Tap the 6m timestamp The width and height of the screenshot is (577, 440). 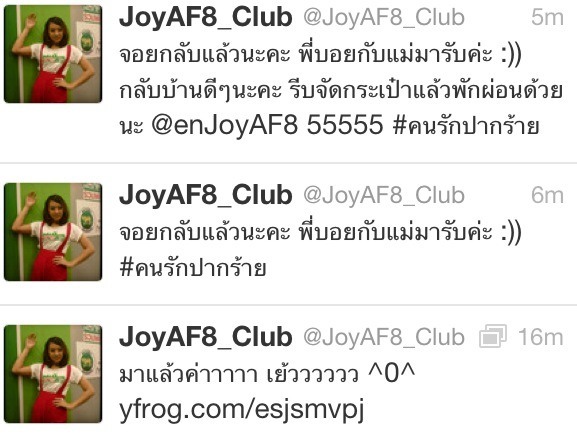tap(547, 195)
